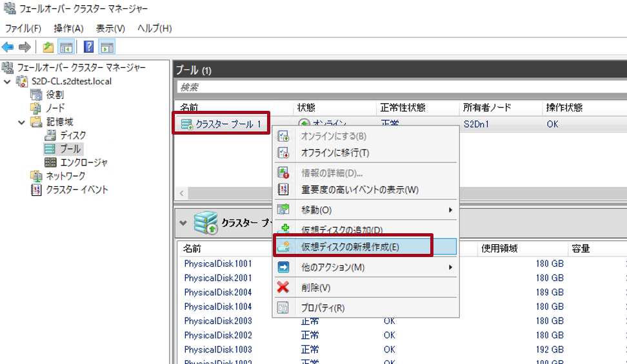627x364 pixels.
Task: Click the 役割 roles icon in tree
Action: click(x=36, y=95)
